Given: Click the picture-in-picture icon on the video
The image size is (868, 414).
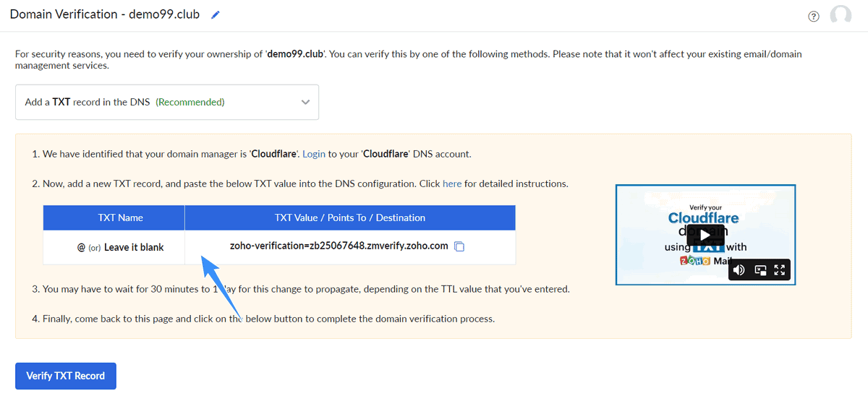Looking at the screenshot, I should (760, 270).
